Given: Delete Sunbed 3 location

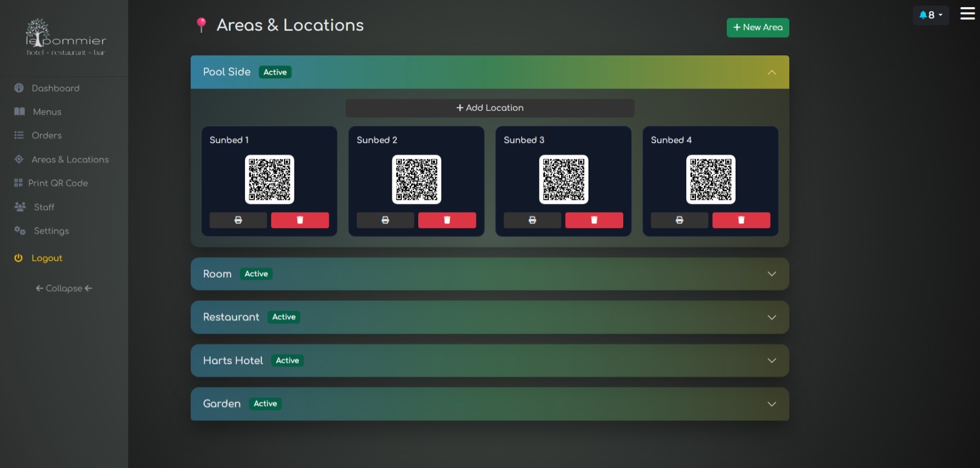Looking at the screenshot, I should click(594, 220).
